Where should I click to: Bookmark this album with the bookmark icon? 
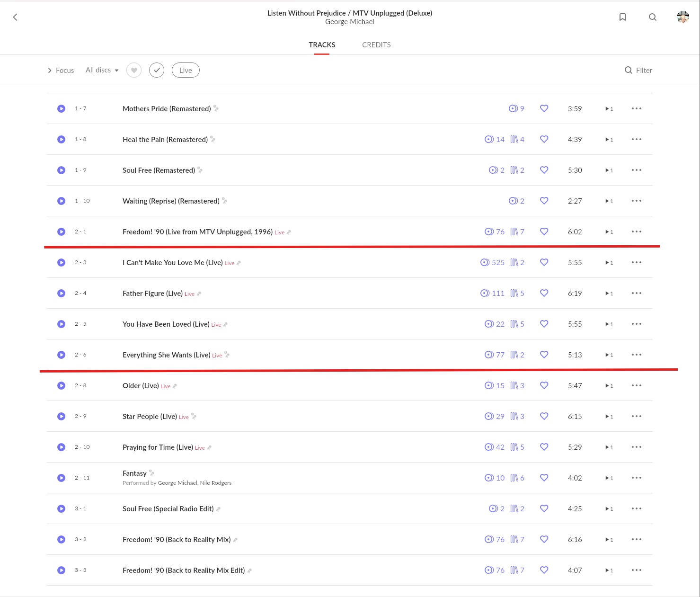pos(622,17)
